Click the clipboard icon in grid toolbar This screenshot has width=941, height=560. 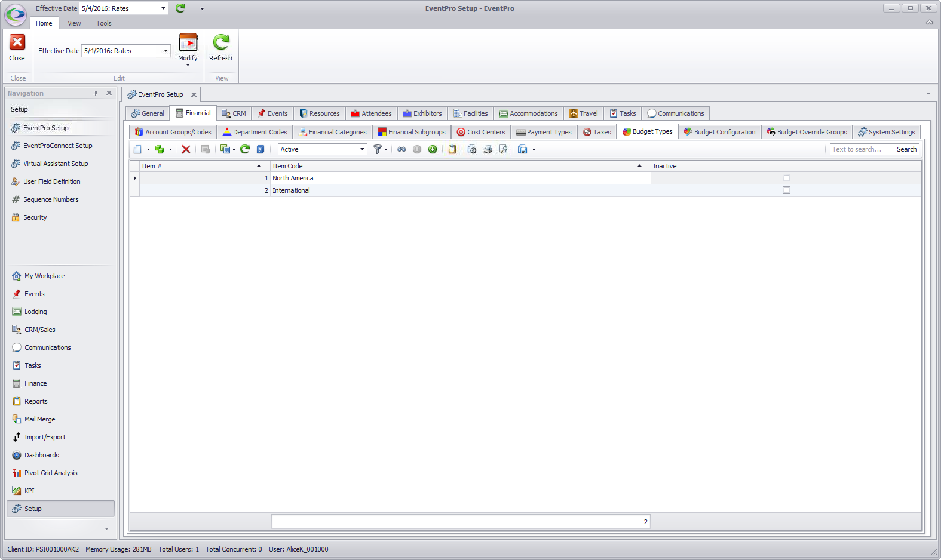[x=452, y=149]
